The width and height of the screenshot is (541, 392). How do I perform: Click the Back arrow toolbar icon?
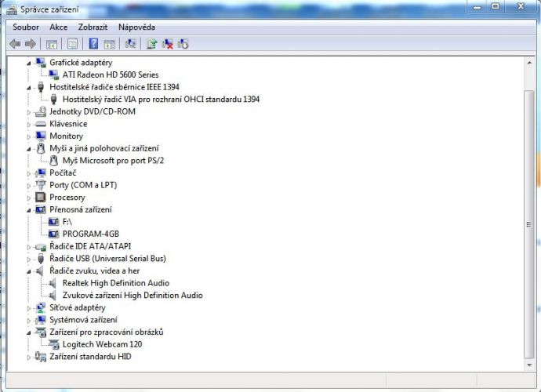[x=15, y=44]
